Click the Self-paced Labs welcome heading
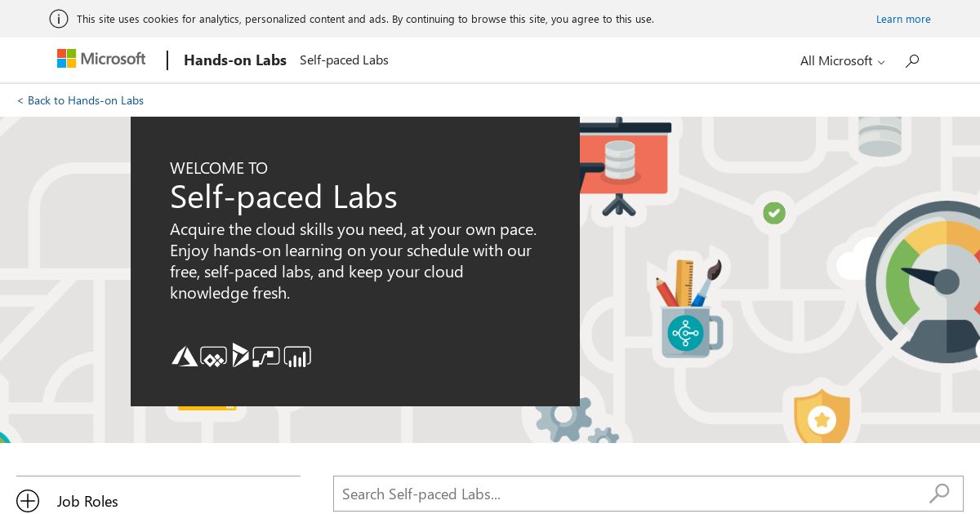 [x=283, y=197]
